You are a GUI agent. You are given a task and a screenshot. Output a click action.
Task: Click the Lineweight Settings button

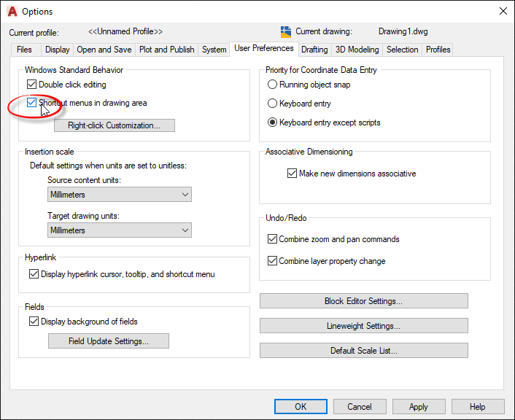pos(363,326)
